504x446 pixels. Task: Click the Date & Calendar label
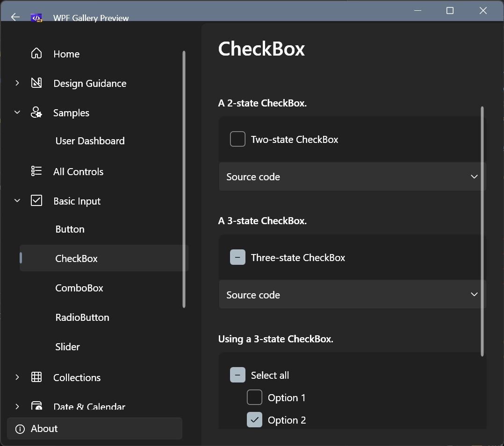(89, 406)
